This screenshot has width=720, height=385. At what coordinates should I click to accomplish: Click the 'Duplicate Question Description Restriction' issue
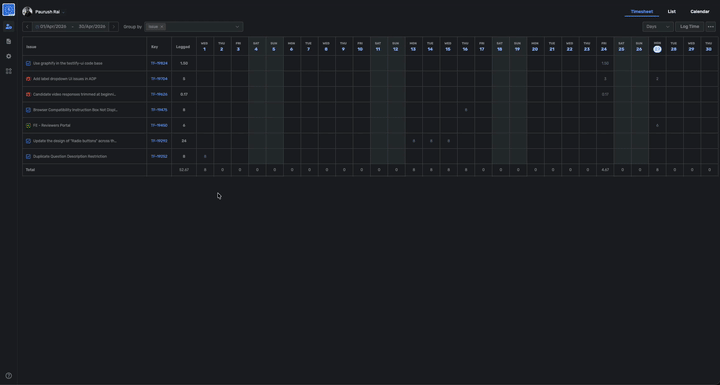[x=70, y=156]
